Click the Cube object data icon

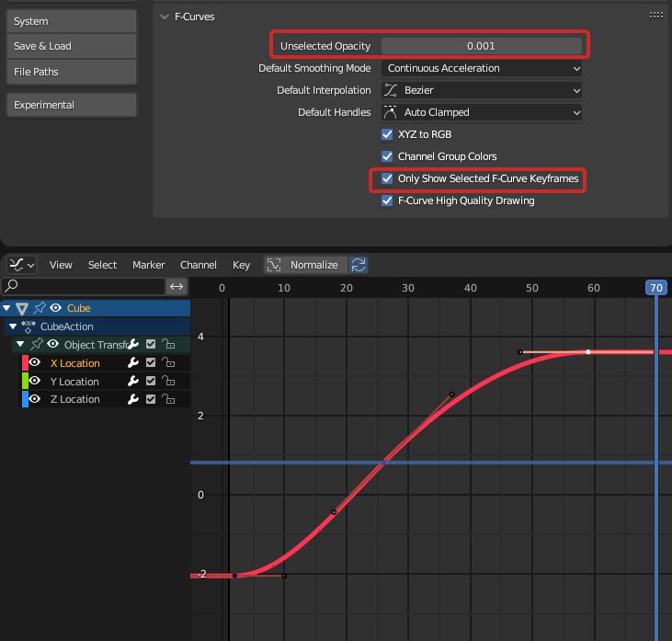22,308
